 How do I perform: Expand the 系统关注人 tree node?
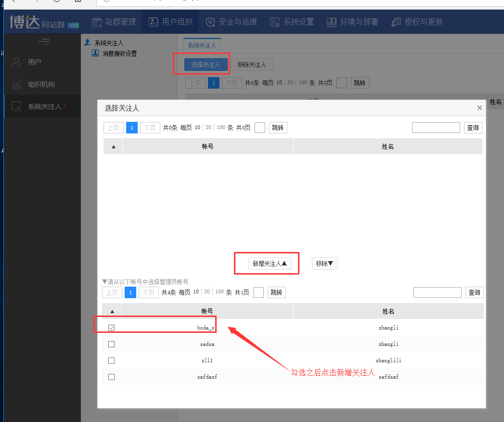88,43
